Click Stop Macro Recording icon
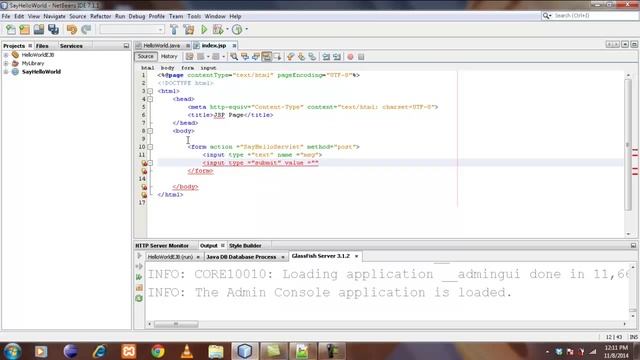 point(361,57)
